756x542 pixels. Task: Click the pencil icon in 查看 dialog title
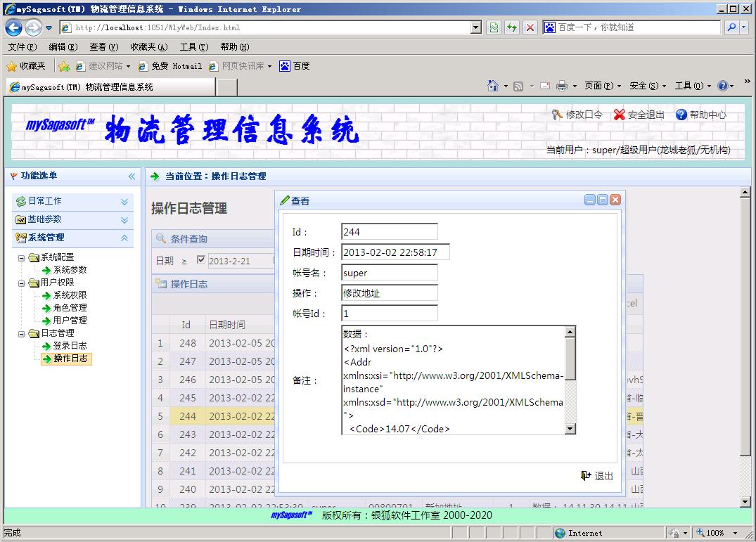click(285, 200)
